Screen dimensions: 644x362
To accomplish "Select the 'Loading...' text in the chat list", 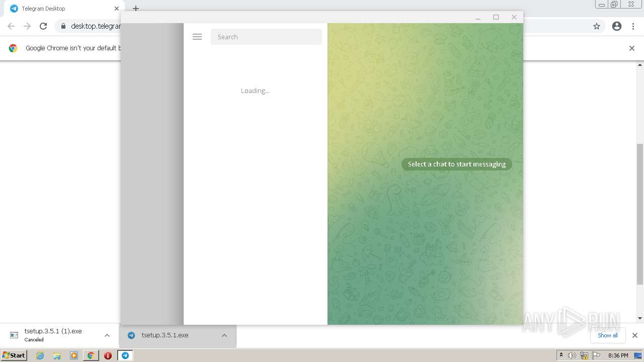I will point(255,91).
